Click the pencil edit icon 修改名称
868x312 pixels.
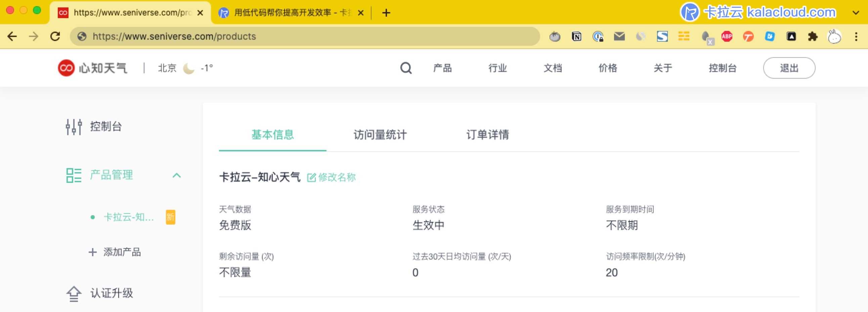[311, 178]
